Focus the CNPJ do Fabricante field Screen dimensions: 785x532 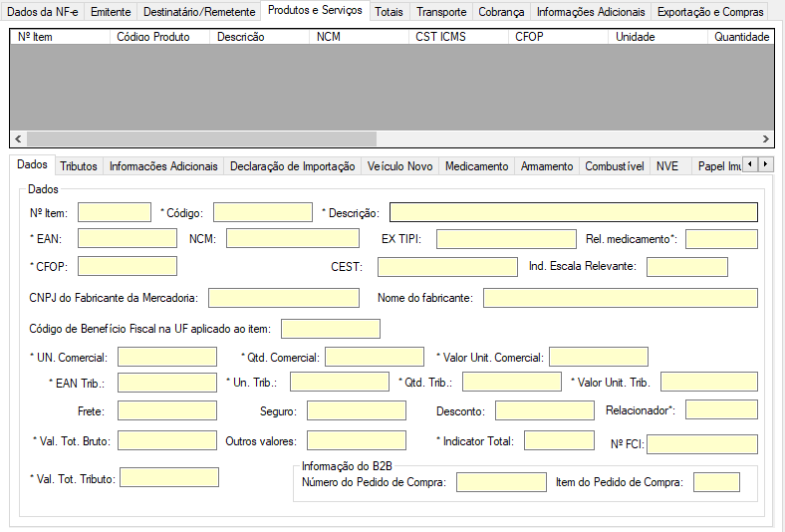(284, 298)
